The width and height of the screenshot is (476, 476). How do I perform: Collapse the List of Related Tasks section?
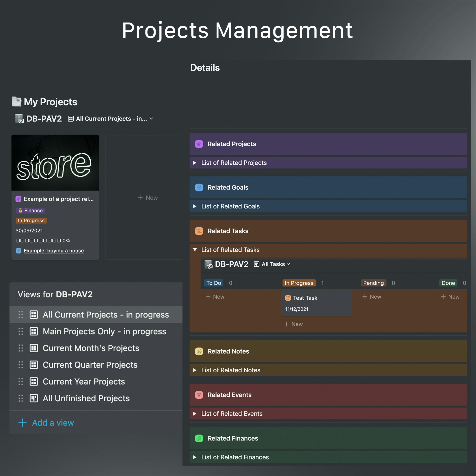point(195,250)
